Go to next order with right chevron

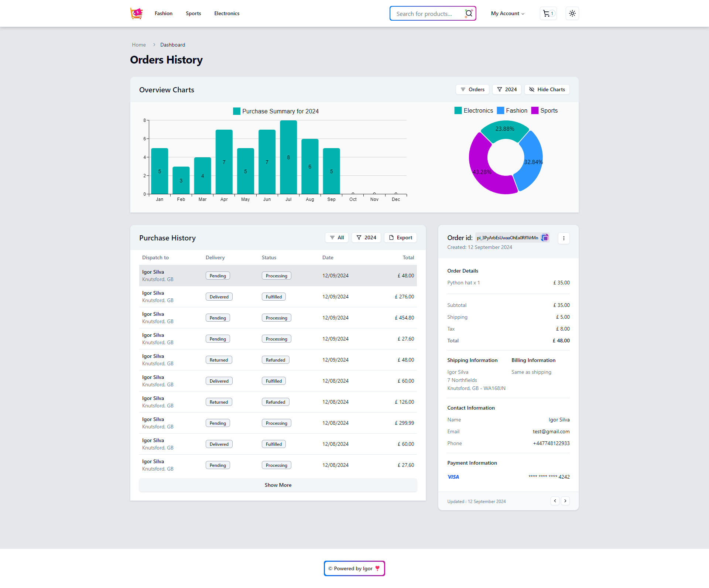[x=565, y=501]
